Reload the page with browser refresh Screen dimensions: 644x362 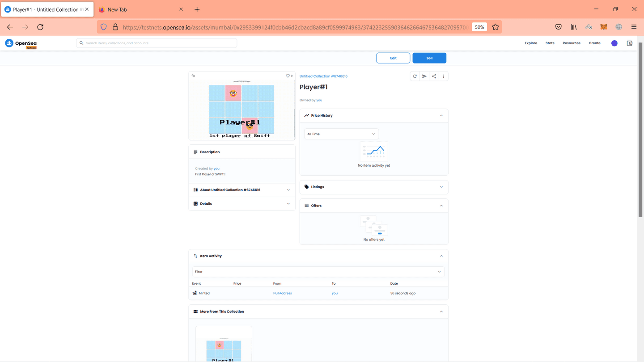(40, 27)
